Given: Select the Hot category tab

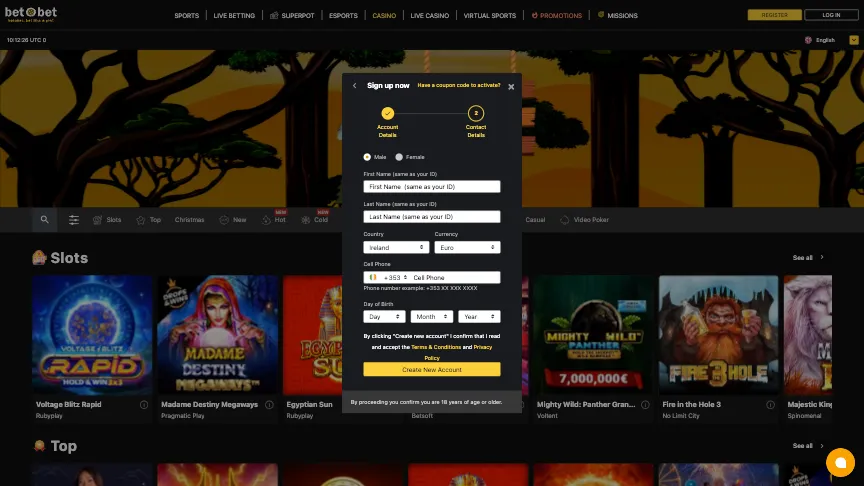Looking at the screenshot, I should coord(274,219).
